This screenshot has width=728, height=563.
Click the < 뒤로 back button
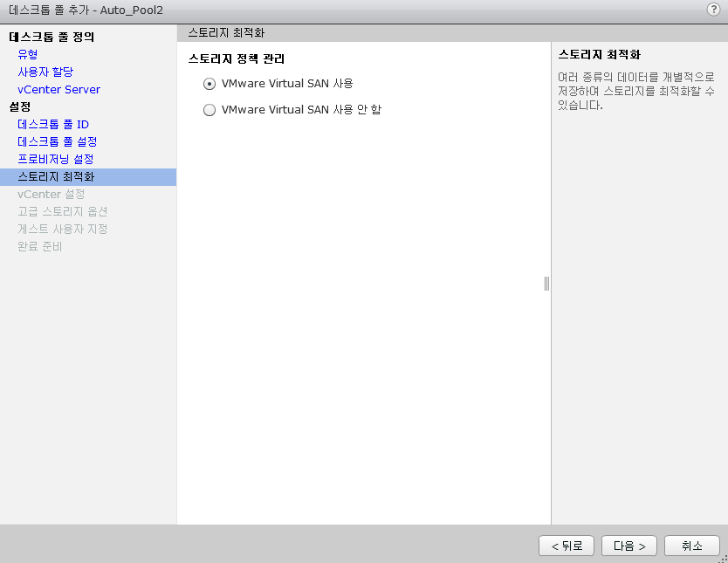[567, 546]
